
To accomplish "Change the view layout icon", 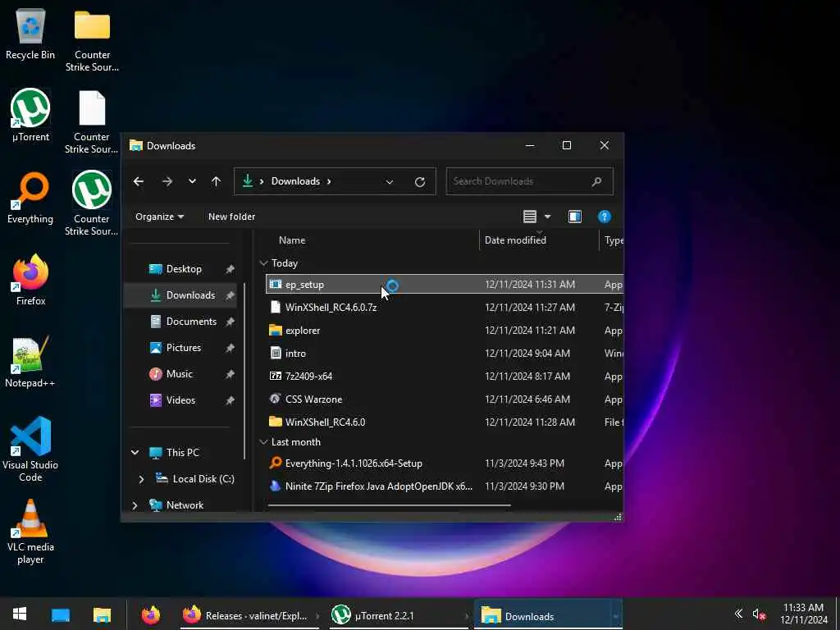I will tap(529, 217).
